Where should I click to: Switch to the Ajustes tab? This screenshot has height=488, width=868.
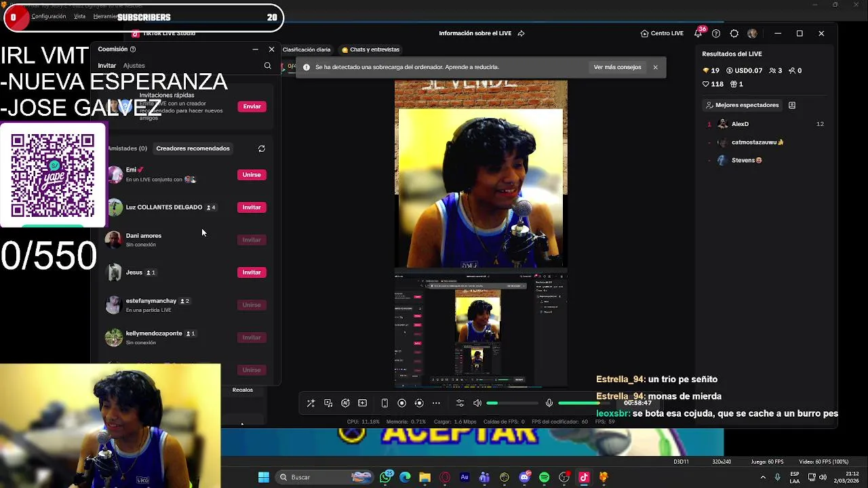(134, 66)
